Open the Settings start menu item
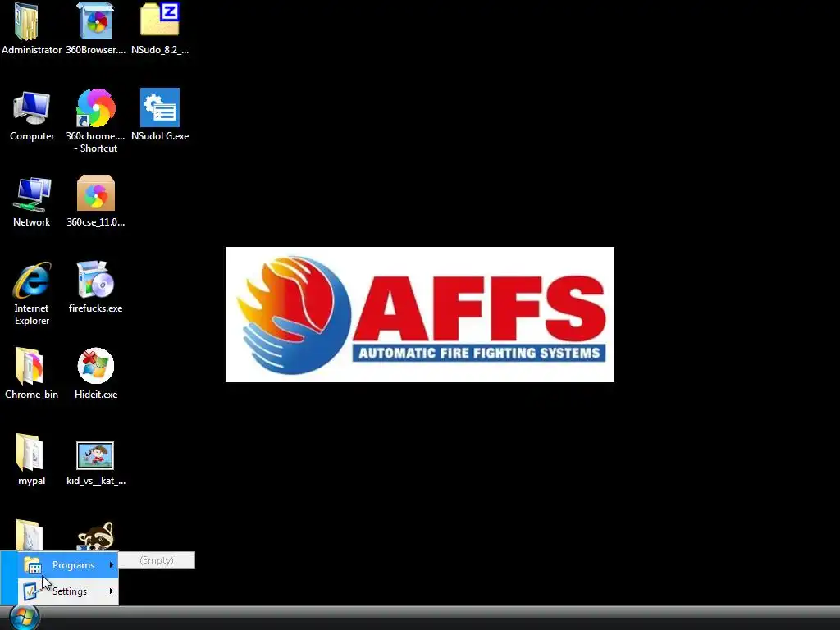The width and height of the screenshot is (840, 630). (68, 591)
